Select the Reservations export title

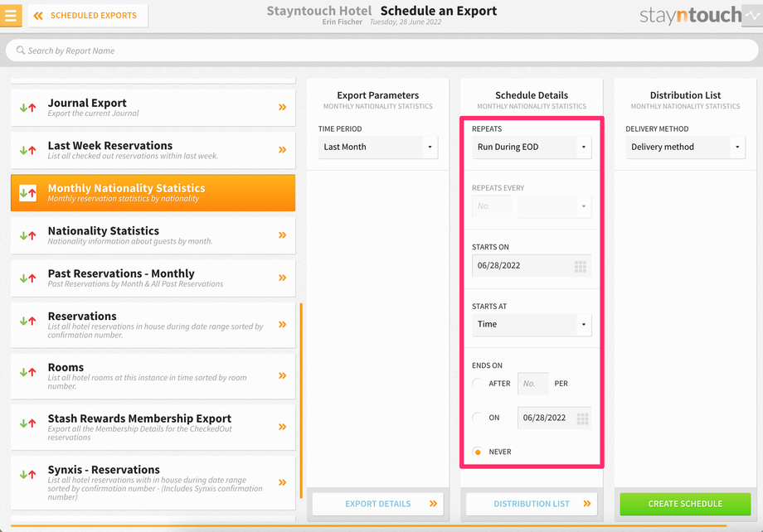coord(82,316)
